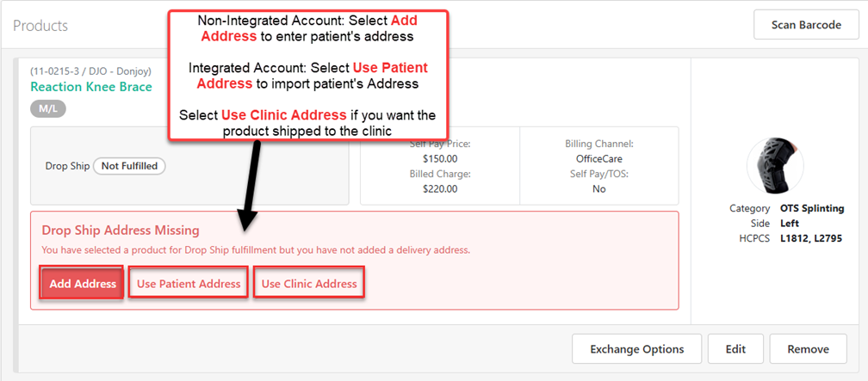
Task: Click the Drop Ship label
Action: coord(67,166)
